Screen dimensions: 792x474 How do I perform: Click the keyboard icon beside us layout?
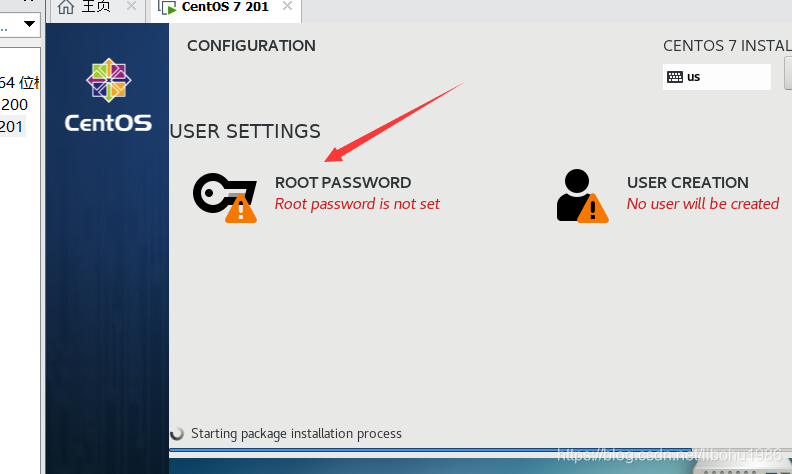coord(675,77)
